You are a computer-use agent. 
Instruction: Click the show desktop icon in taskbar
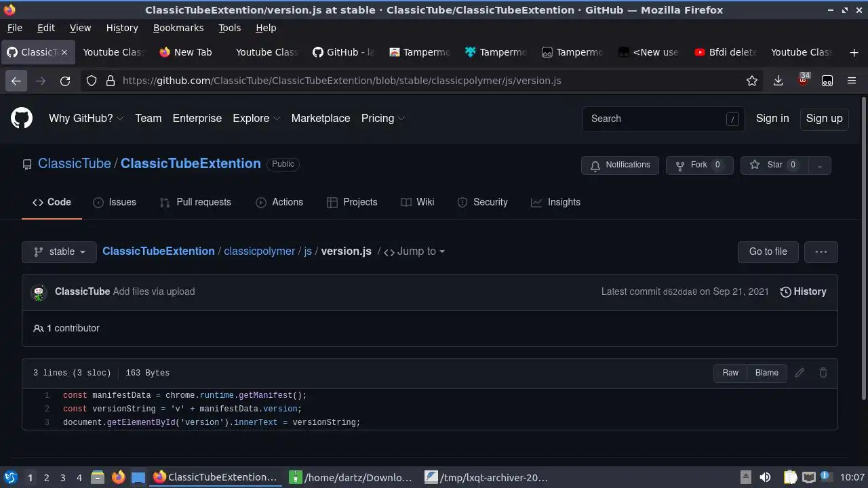138,477
